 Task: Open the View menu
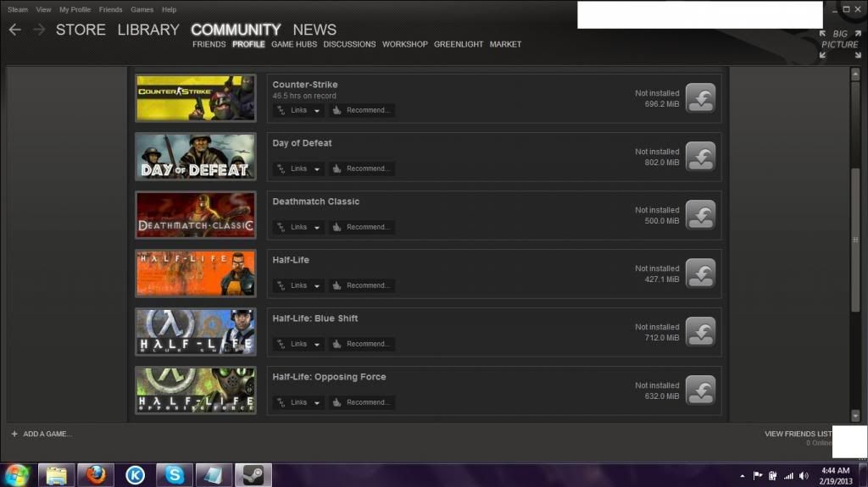click(43, 9)
